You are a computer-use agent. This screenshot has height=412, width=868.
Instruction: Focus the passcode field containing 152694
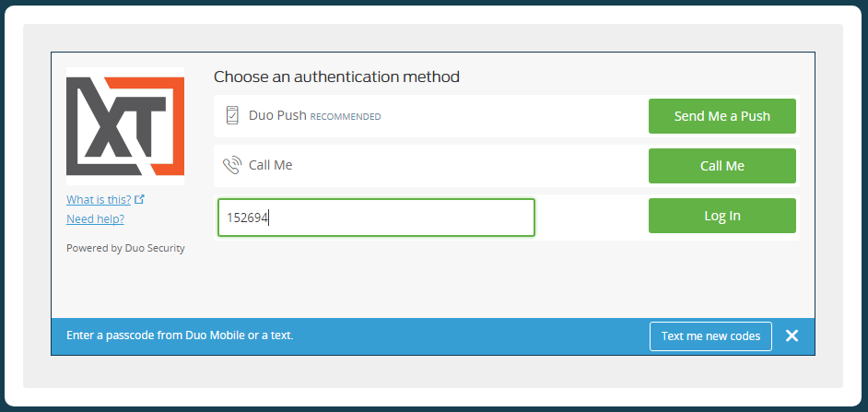tap(376, 218)
